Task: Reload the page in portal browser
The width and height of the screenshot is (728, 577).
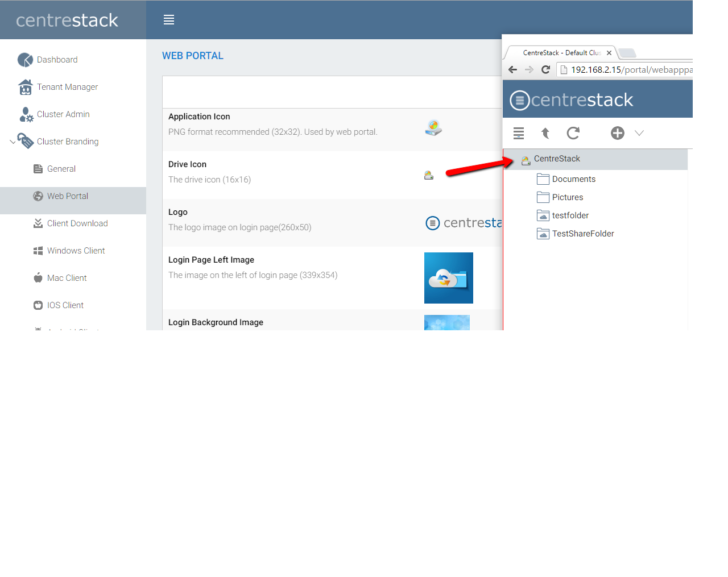Action: [x=545, y=69]
